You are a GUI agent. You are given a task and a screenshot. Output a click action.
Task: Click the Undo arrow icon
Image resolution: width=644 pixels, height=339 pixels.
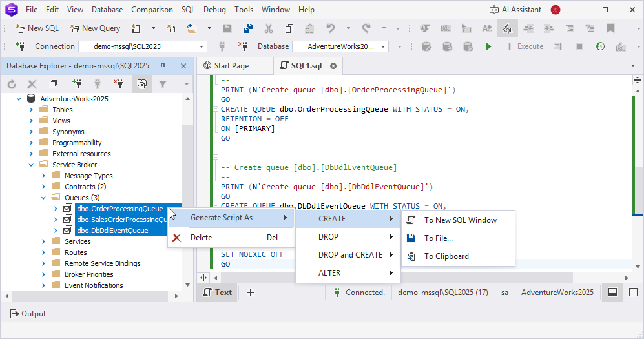(330, 28)
